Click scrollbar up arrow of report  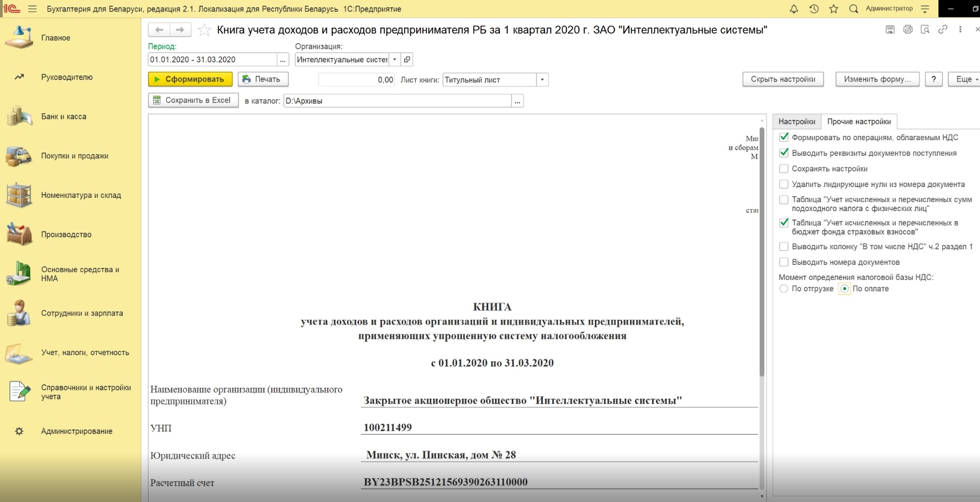(x=761, y=120)
